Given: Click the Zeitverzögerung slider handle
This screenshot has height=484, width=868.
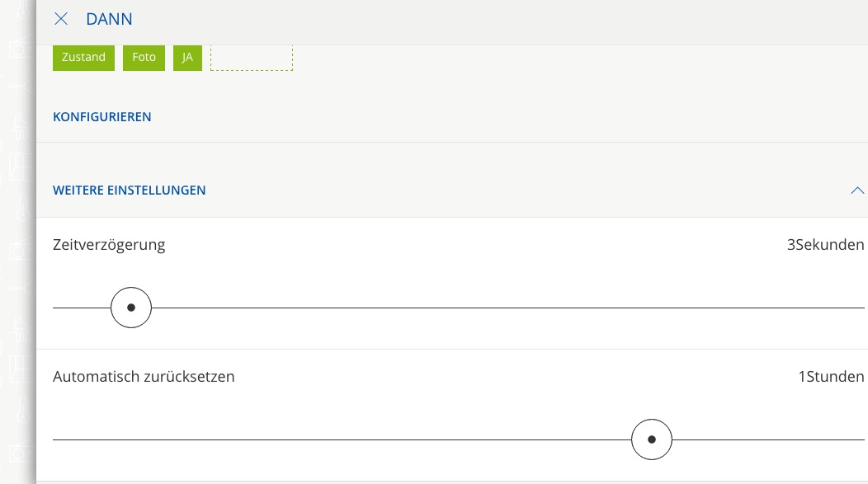Looking at the screenshot, I should 131,308.
